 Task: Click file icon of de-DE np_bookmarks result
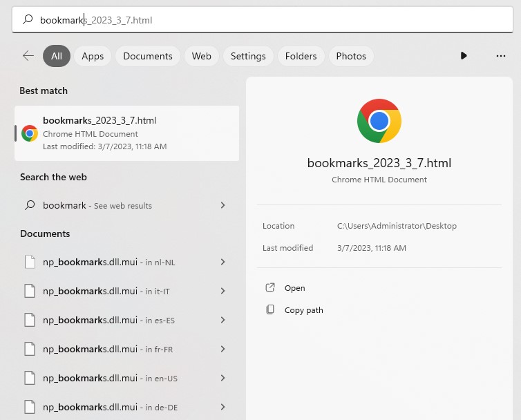(x=30, y=407)
